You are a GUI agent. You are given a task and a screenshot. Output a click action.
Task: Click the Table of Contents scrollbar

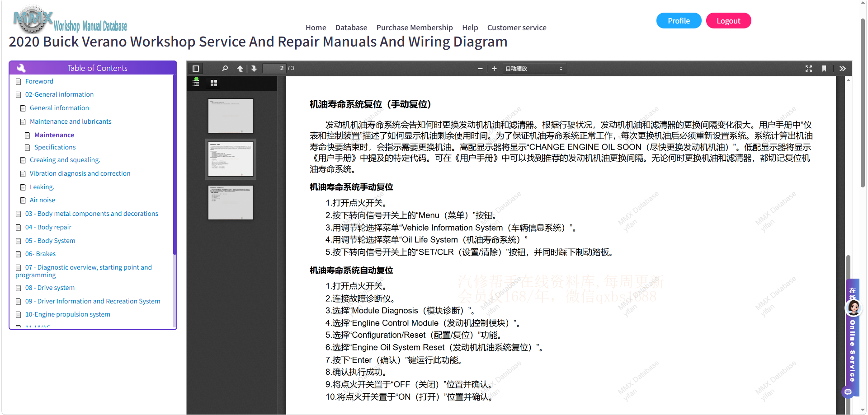pyautogui.click(x=175, y=165)
